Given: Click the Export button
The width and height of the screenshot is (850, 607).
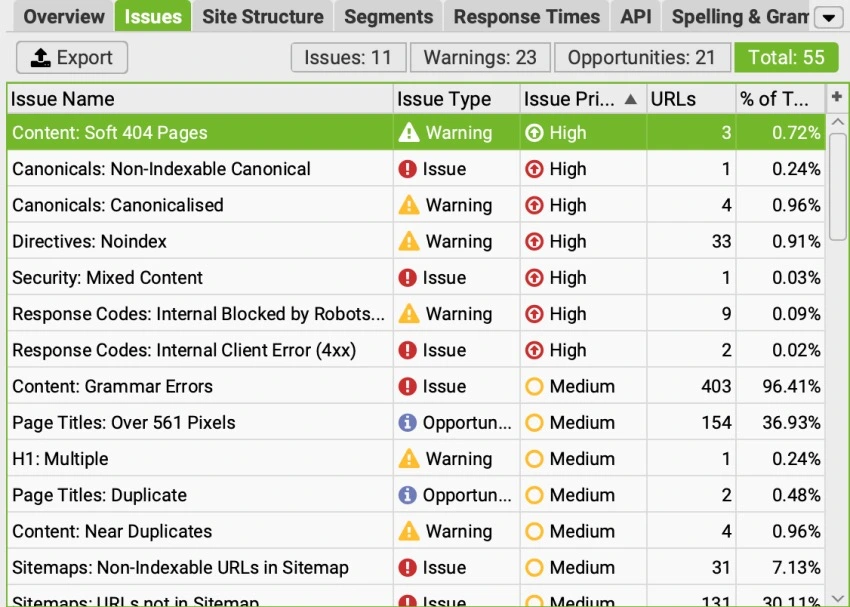Looking at the screenshot, I should [72, 57].
